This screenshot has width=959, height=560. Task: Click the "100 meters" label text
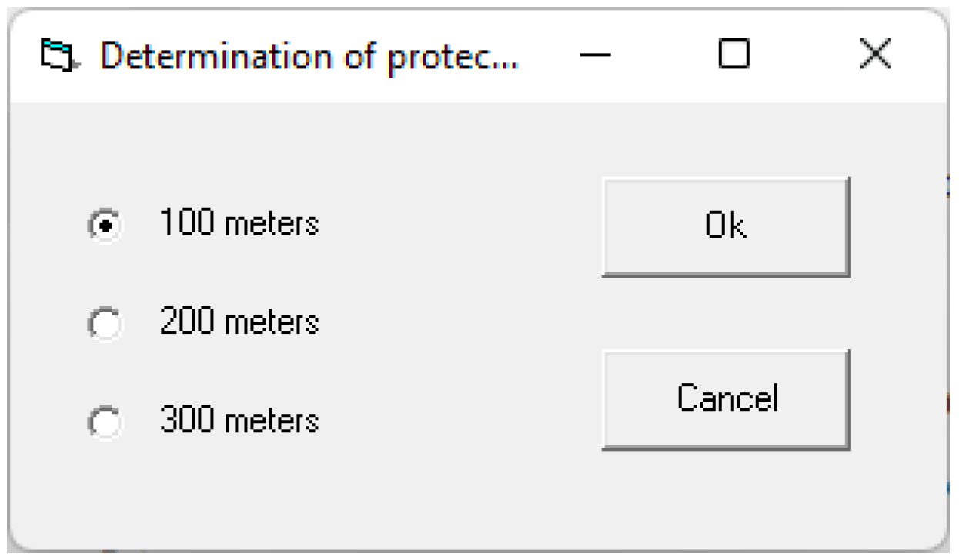[x=239, y=224]
